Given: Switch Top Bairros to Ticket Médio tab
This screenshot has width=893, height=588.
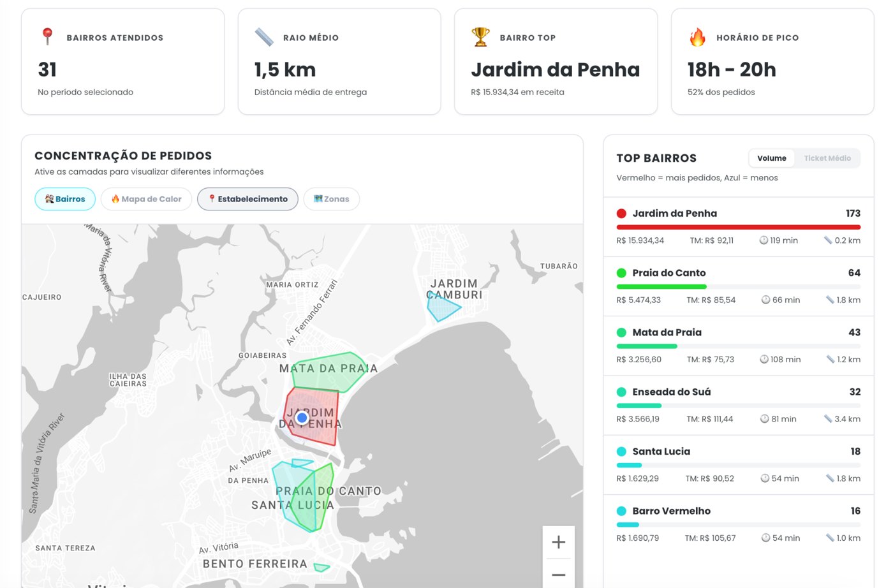Looking at the screenshot, I should [827, 158].
